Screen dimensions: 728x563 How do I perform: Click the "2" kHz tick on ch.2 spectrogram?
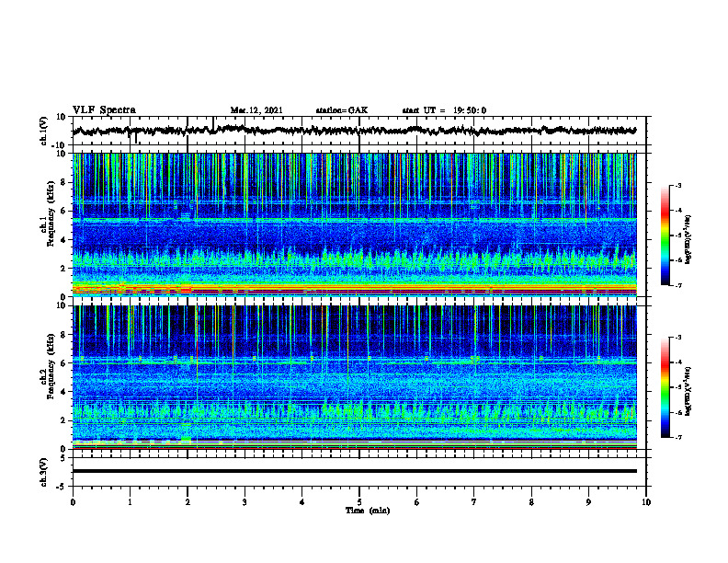64,420
